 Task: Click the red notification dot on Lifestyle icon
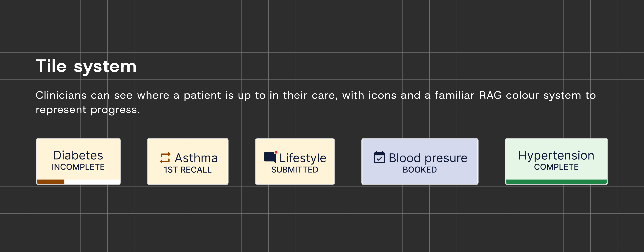coord(276,152)
